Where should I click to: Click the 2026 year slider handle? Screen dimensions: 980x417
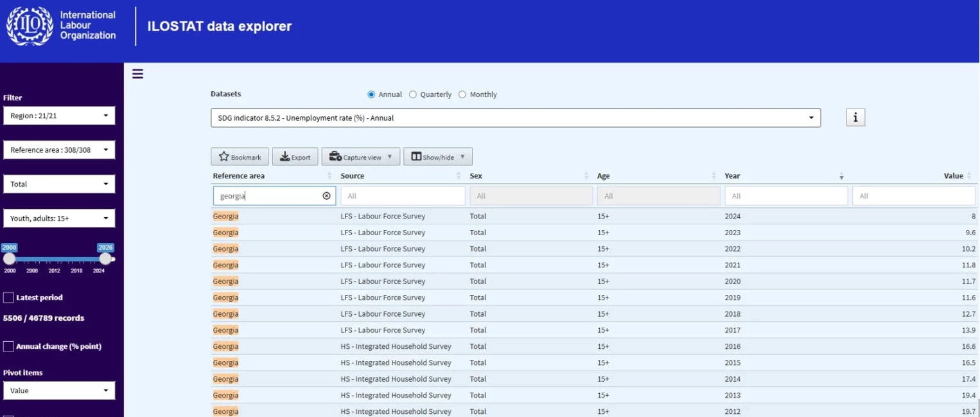click(x=105, y=258)
